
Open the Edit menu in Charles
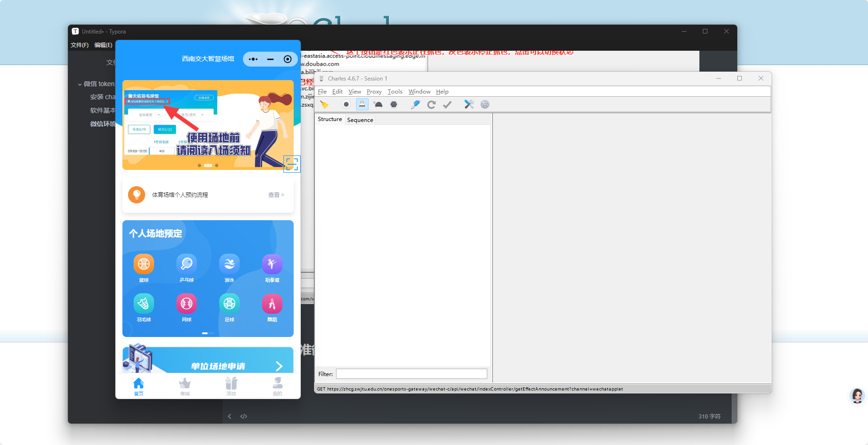[337, 92]
